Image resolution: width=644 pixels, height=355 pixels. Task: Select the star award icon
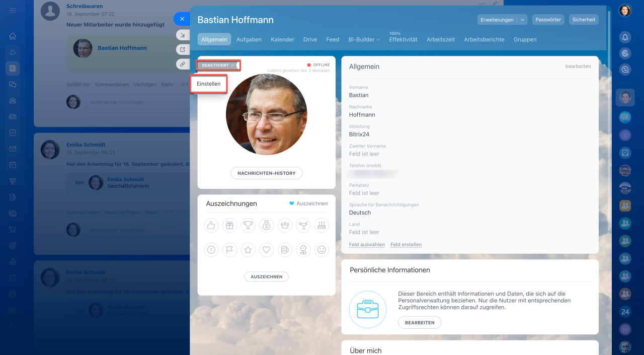(248, 249)
